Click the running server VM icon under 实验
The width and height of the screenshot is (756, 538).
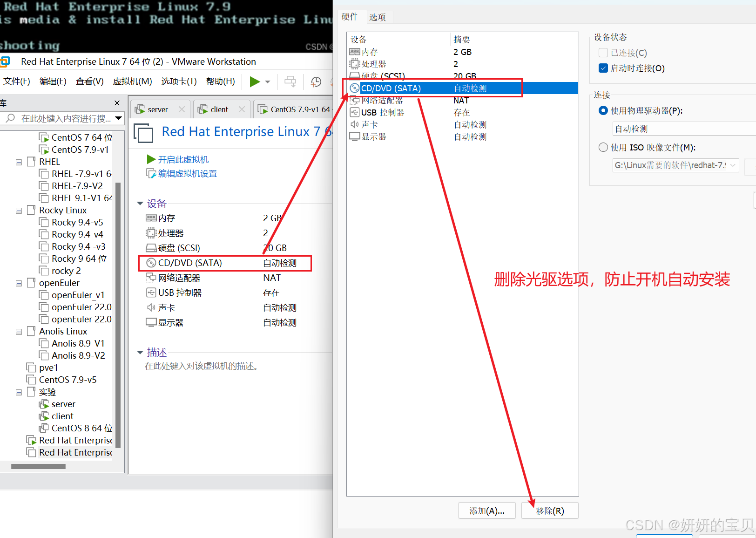[44, 404]
